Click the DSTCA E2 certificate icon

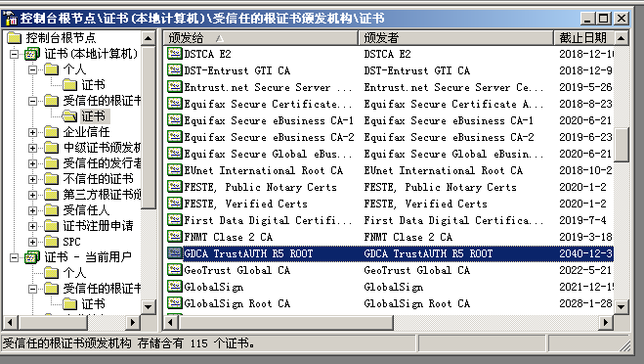click(x=175, y=54)
